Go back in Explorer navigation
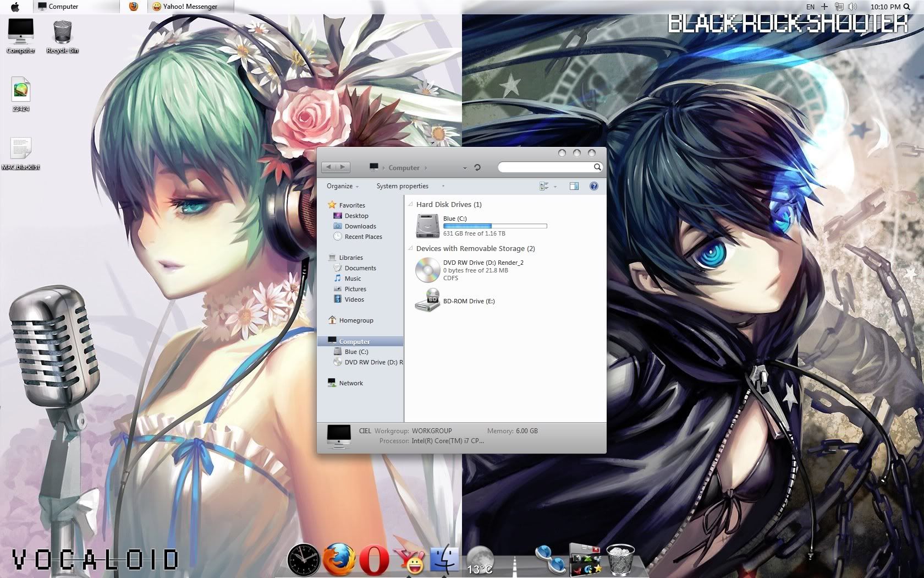 329,167
